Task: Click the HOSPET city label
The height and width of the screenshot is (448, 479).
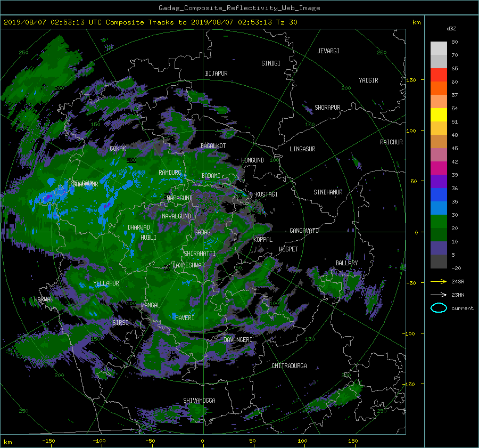Action: [x=288, y=249]
